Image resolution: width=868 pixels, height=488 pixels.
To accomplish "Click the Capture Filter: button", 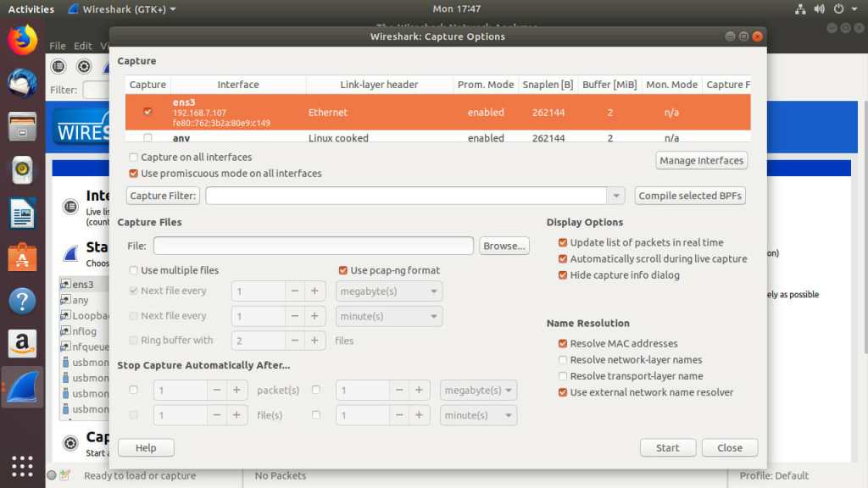I will coord(163,196).
